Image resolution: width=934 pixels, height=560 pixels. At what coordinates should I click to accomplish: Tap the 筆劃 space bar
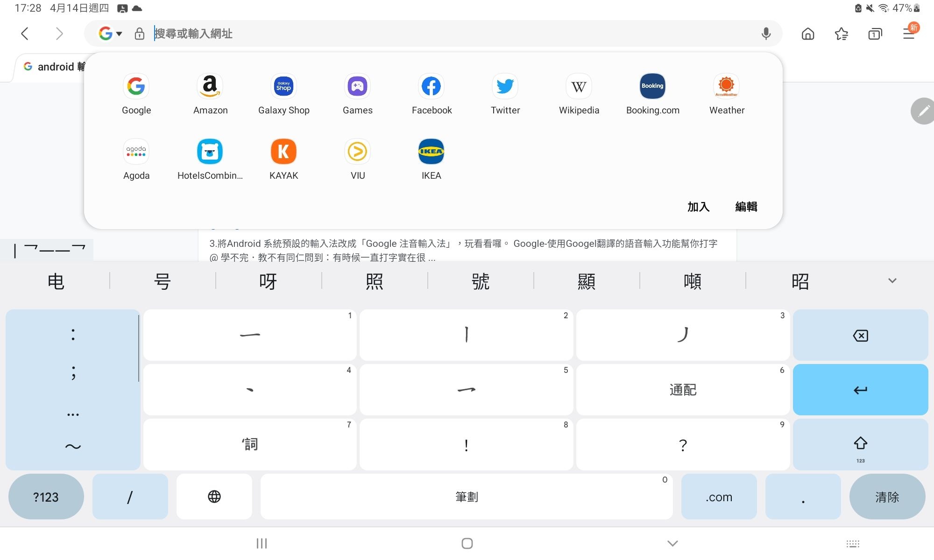click(x=467, y=497)
